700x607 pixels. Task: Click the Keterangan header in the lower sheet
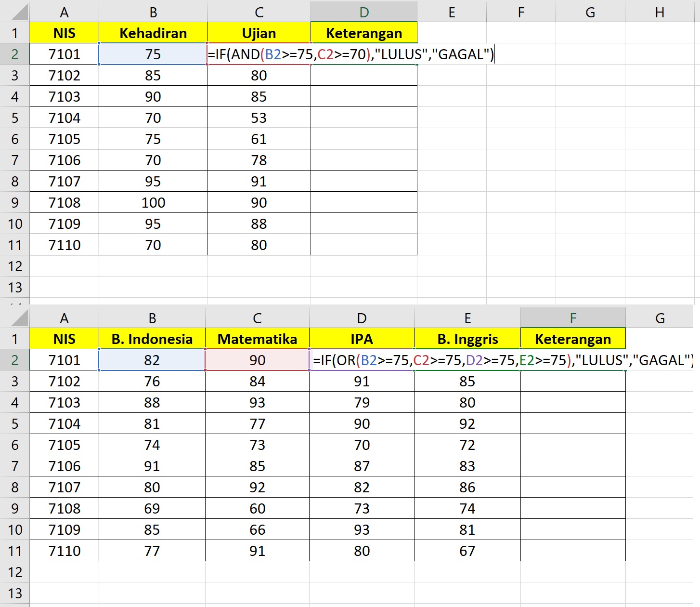click(573, 339)
